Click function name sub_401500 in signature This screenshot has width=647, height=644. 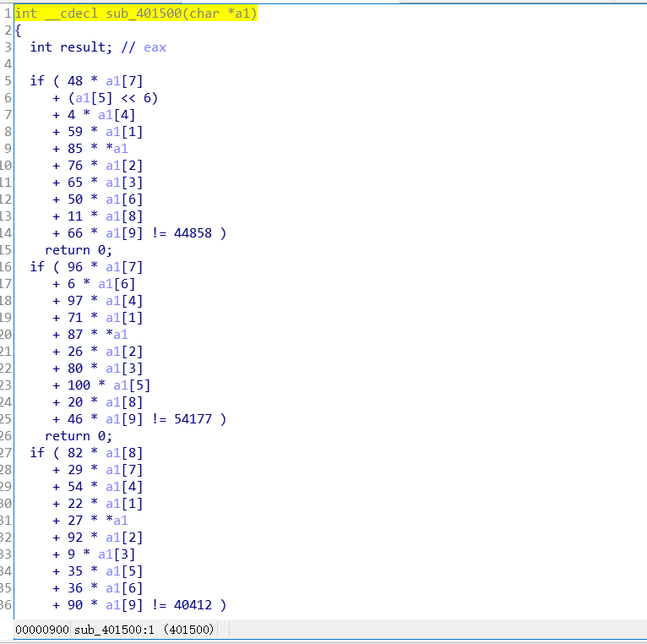[x=144, y=14]
